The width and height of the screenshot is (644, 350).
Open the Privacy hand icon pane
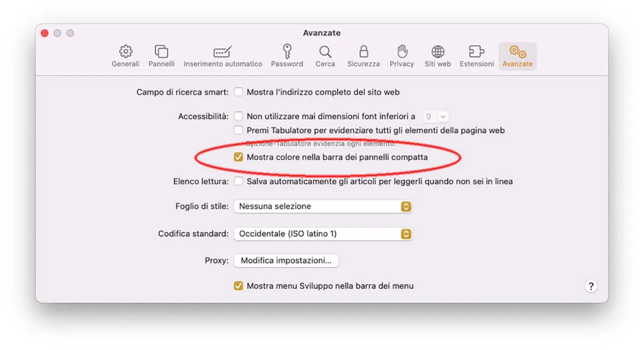[x=402, y=56]
